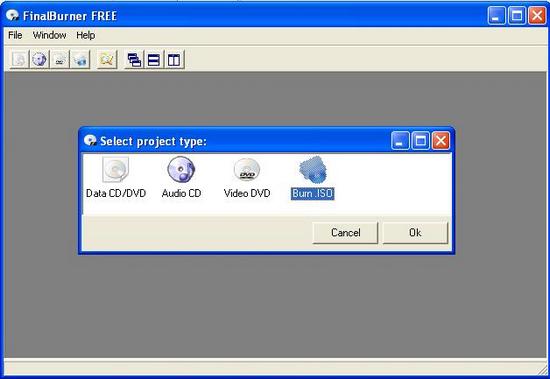Cancel the project type dialog
The height and width of the screenshot is (379, 550).
pyautogui.click(x=346, y=233)
